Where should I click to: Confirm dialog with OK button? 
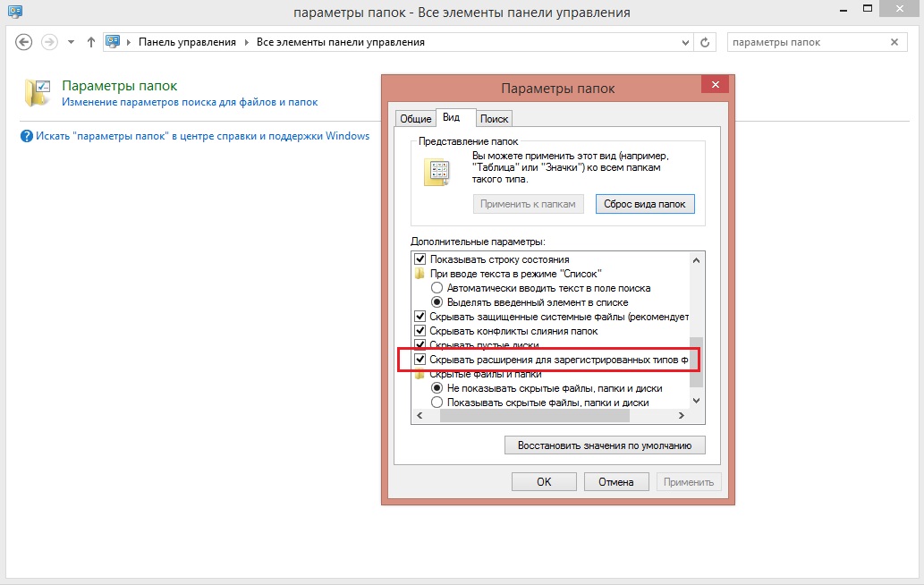pyautogui.click(x=544, y=482)
